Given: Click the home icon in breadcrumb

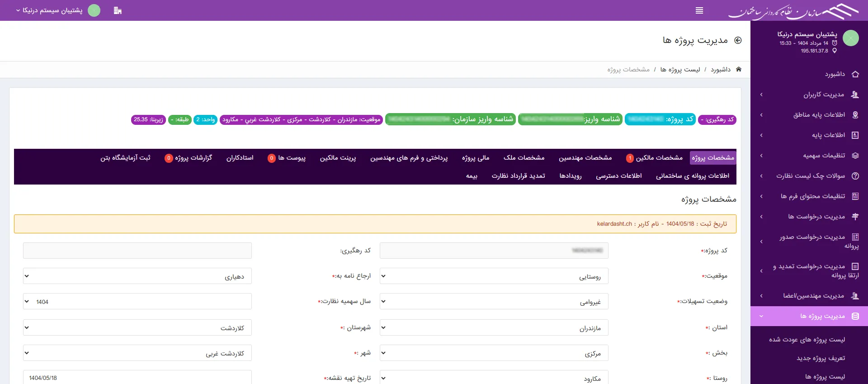Looking at the screenshot, I should 739,69.
